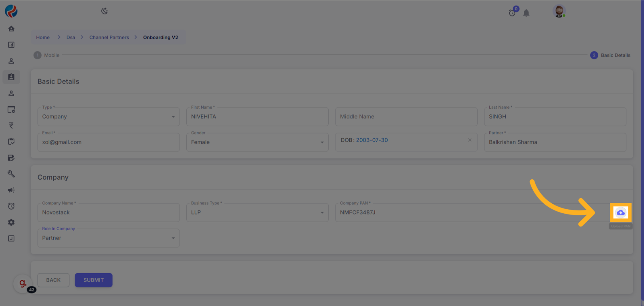
Task: Open the wrench tools sidebar icon
Action: [x=11, y=174]
